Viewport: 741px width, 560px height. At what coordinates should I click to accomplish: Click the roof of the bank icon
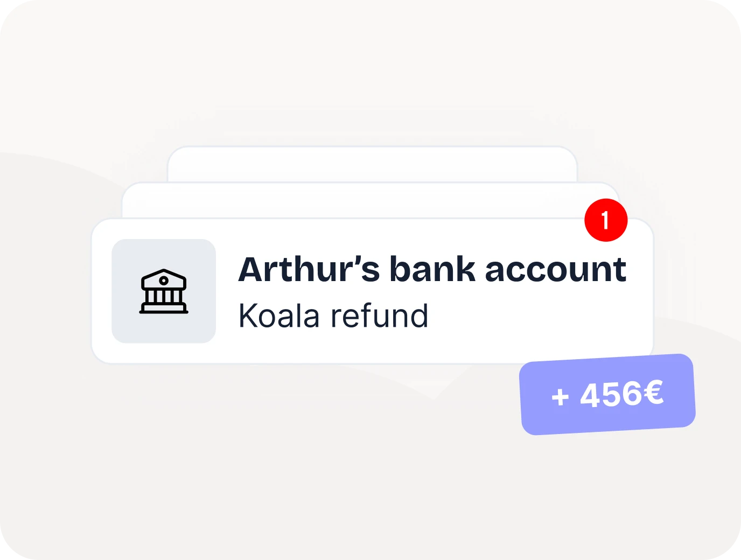(164, 278)
